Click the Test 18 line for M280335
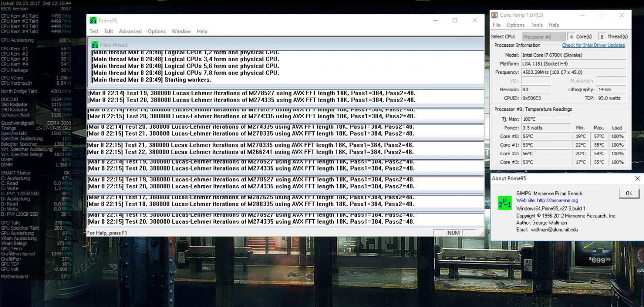644x307 pixels. coord(251,204)
